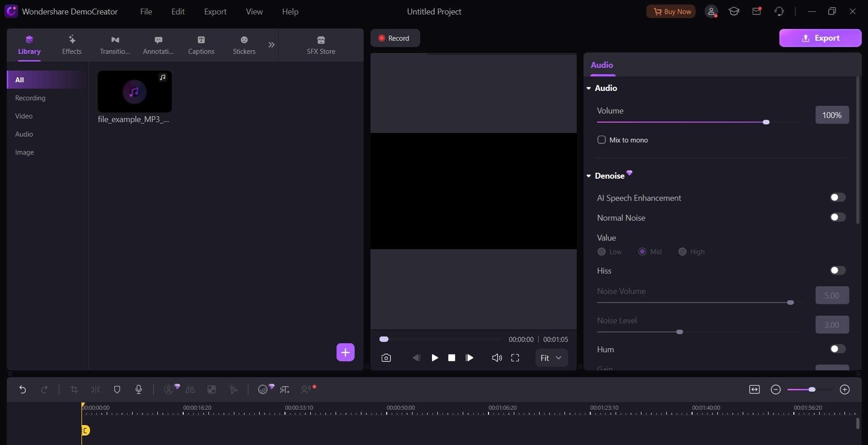
Task: Step to the previous frame
Action: coord(416,358)
